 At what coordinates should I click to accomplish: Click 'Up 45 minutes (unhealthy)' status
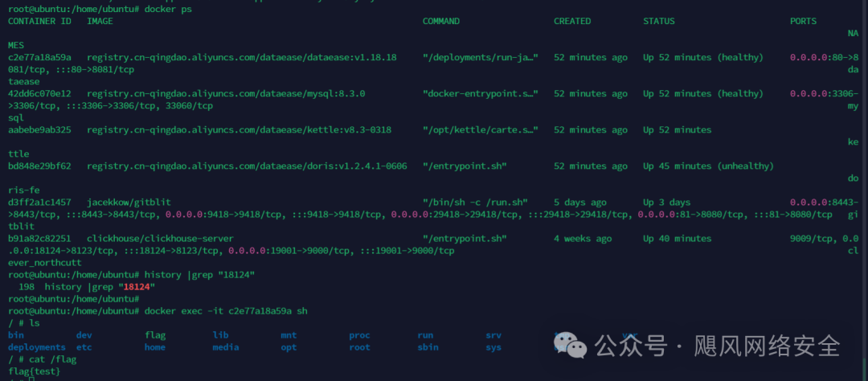pos(709,166)
